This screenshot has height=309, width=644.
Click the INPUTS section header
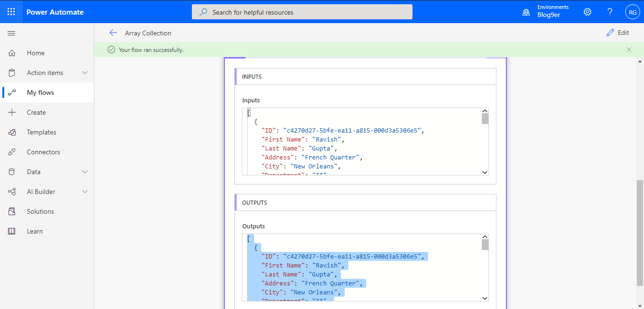pyautogui.click(x=365, y=76)
